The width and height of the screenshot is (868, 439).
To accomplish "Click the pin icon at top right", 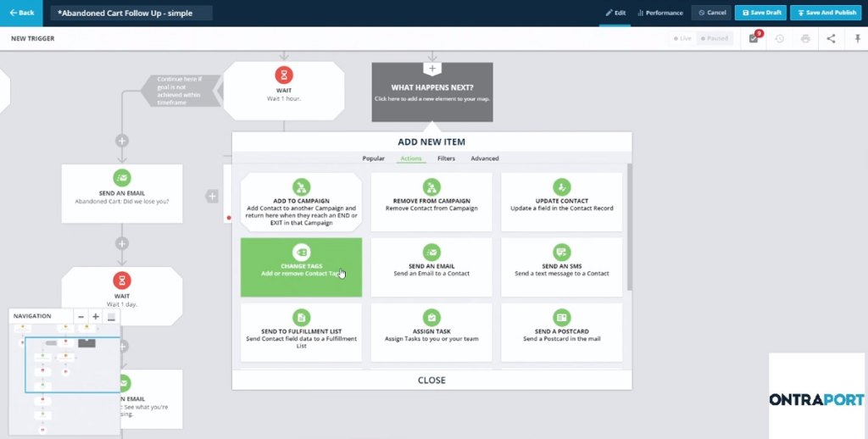I will pyautogui.click(x=857, y=39).
